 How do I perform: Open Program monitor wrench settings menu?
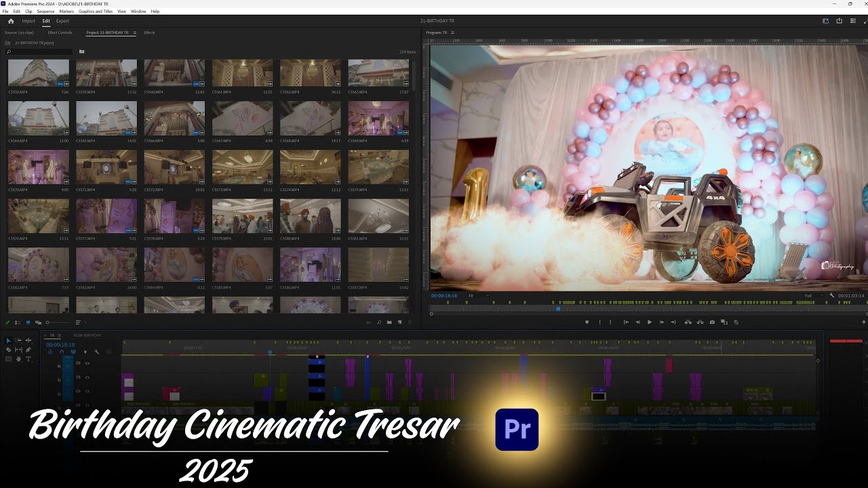tap(832, 296)
